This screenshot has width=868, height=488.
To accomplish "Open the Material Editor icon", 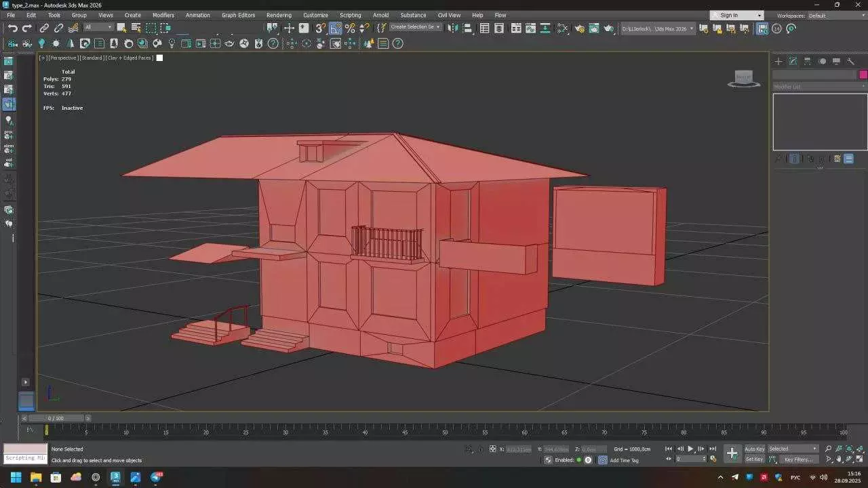I will (x=562, y=28).
